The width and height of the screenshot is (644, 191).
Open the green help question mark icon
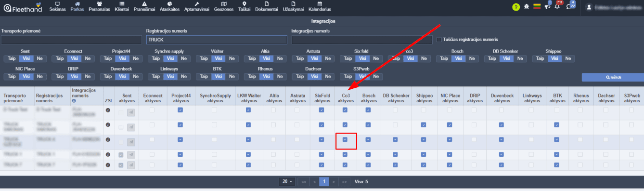point(516,7)
